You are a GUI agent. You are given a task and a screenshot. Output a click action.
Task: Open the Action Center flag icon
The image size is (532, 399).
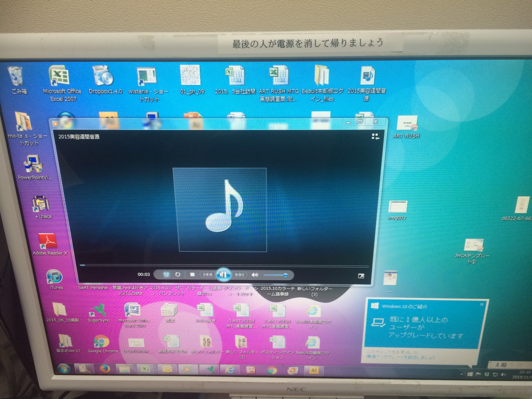478,374
